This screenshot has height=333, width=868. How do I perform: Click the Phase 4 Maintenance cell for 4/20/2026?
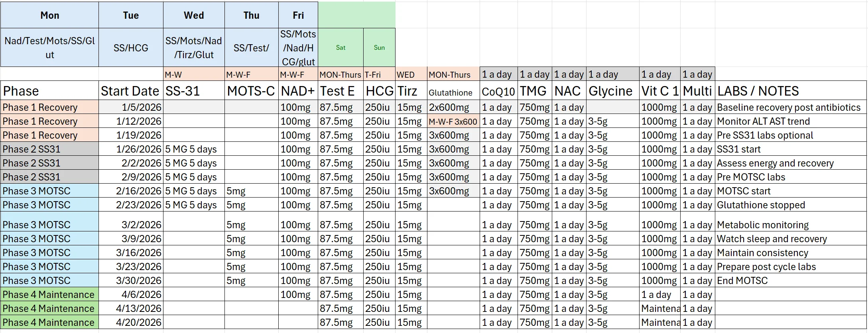click(x=50, y=322)
